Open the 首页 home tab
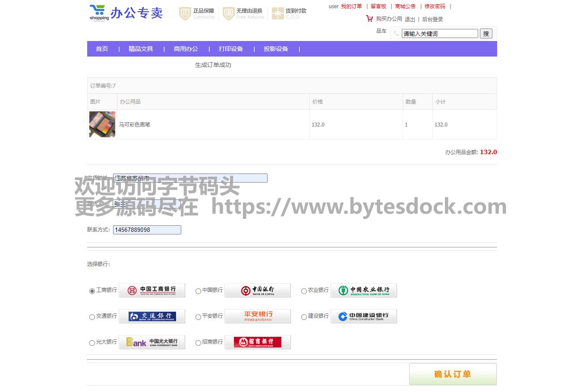The width and height of the screenshot is (580, 392). point(102,49)
